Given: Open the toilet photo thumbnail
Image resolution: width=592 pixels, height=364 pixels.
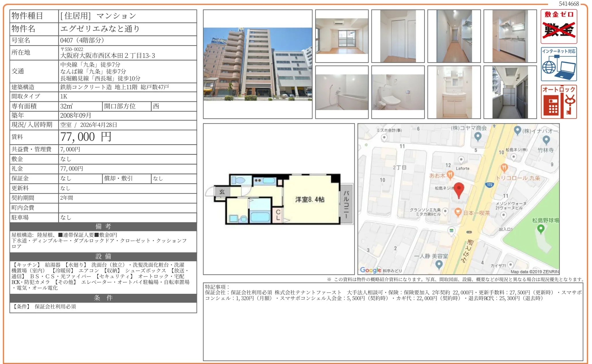Looking at the screenshot, I should point(398,92).
